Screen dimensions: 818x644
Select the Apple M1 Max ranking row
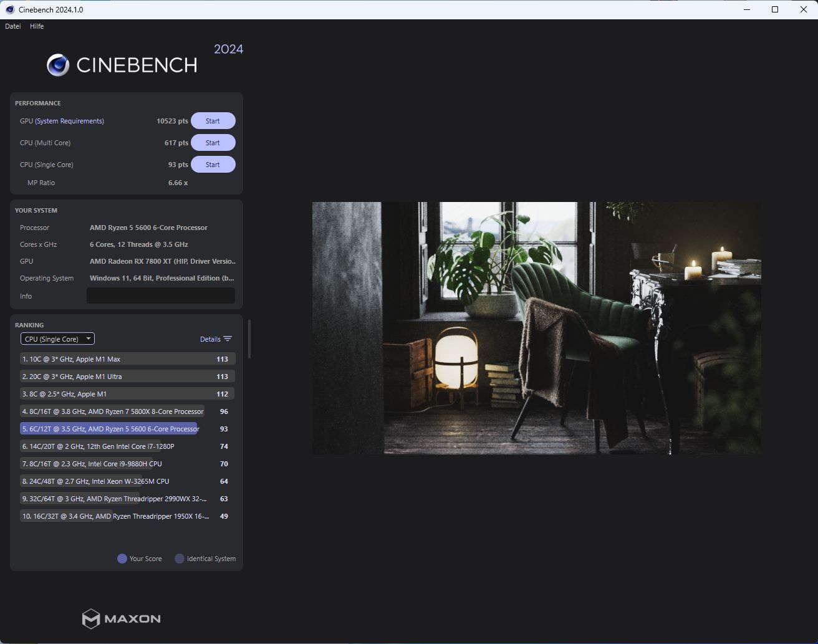click(127, 359)
